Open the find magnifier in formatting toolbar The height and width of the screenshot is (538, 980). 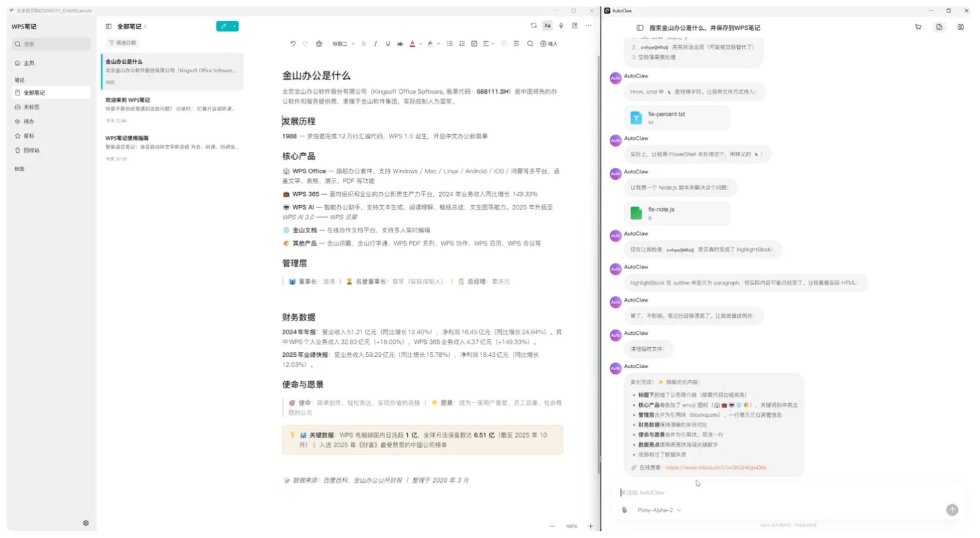coord(530,44)
